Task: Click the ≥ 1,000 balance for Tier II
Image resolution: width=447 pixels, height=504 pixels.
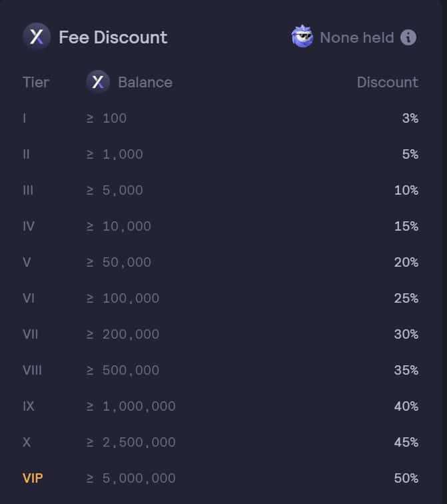Action: [x=115, y=154]
